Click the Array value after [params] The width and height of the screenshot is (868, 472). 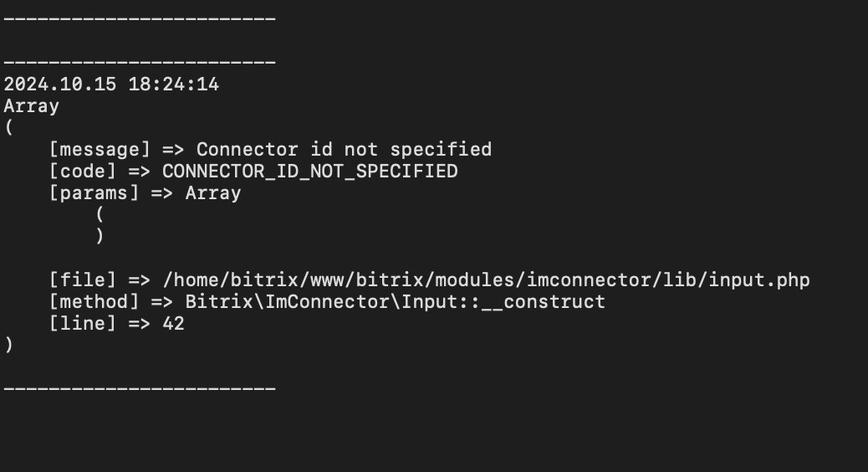click(x=213, y=193)
